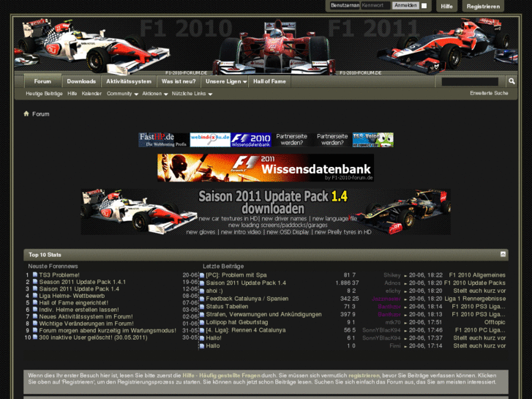Click go-to-last-post arrow after Firni
Image resolution: width=532 pixels, height=399 pixels.
405,346
